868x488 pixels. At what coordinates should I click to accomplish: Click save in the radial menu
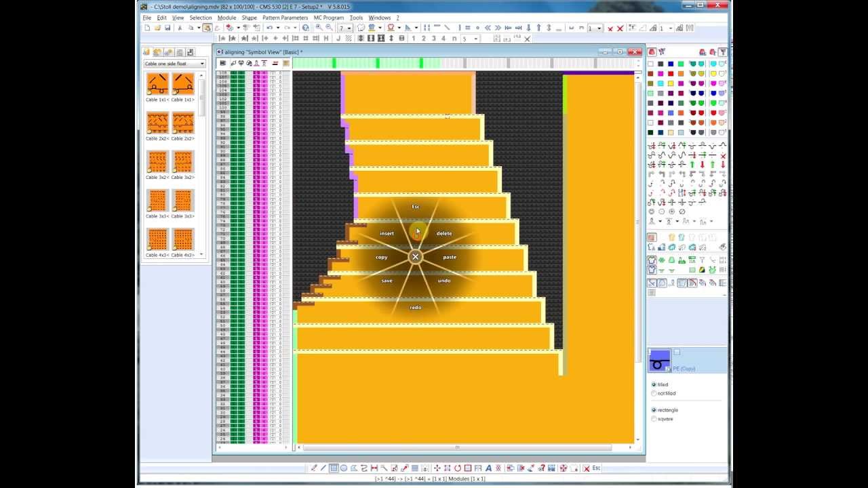click(x=387, y=281)
